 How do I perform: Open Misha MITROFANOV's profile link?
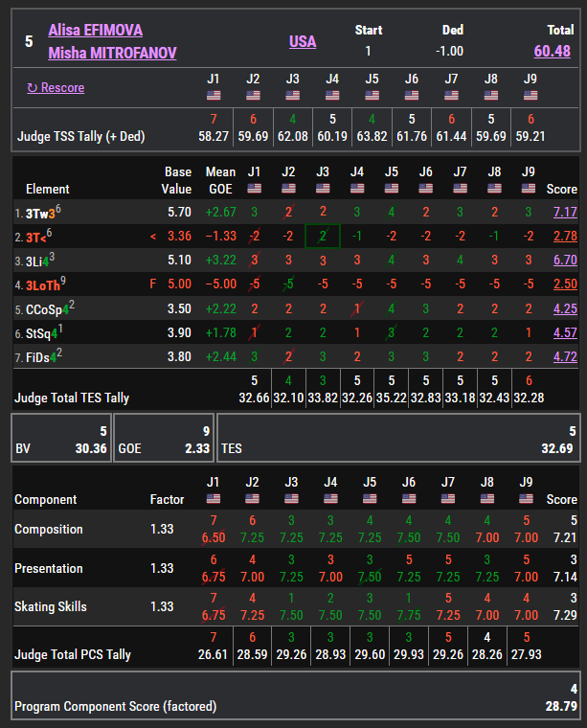tap(112, 53)
